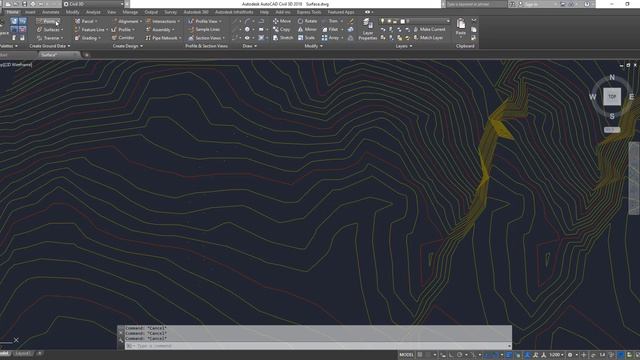
Task: Open the Feature Line tool
Action: point(91,30)
